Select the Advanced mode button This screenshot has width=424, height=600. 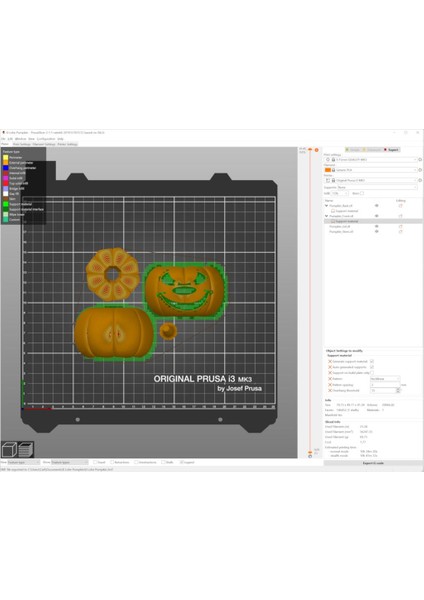pos(372,150)
